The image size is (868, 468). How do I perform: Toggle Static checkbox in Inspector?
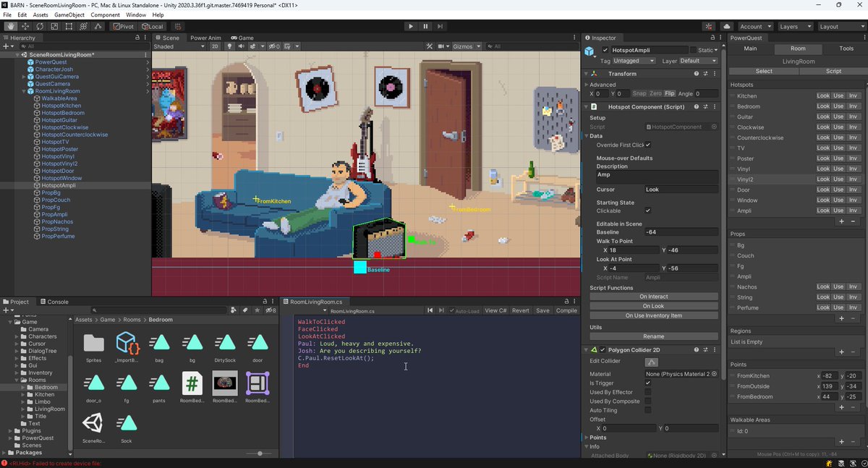[x=693, y=50]
